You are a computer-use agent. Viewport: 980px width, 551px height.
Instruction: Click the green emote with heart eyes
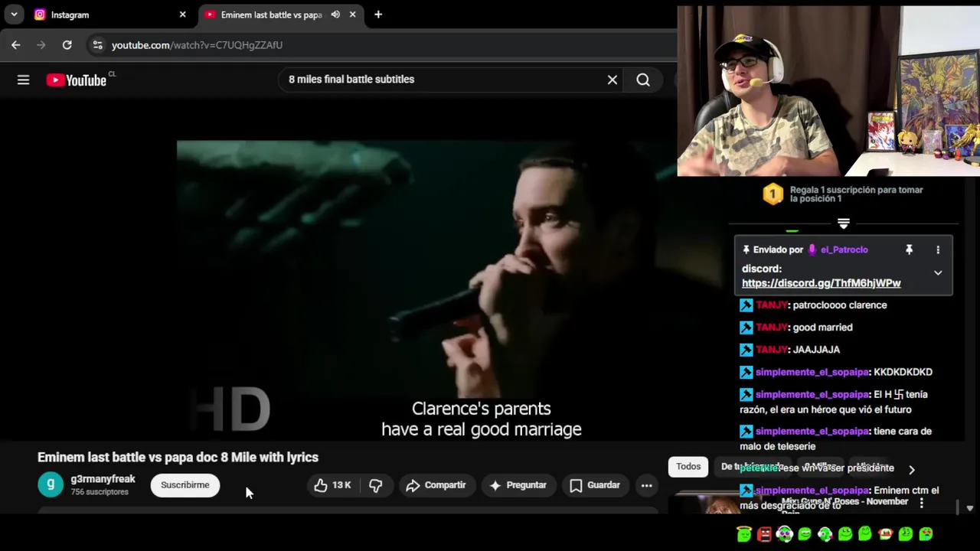click(926, 534)
